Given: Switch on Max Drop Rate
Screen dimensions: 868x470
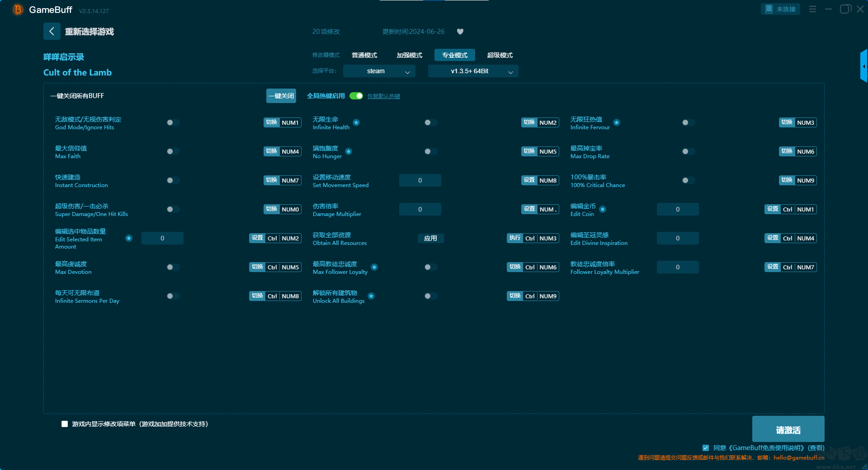Looking at the screenshot, I should pos(689,151).
